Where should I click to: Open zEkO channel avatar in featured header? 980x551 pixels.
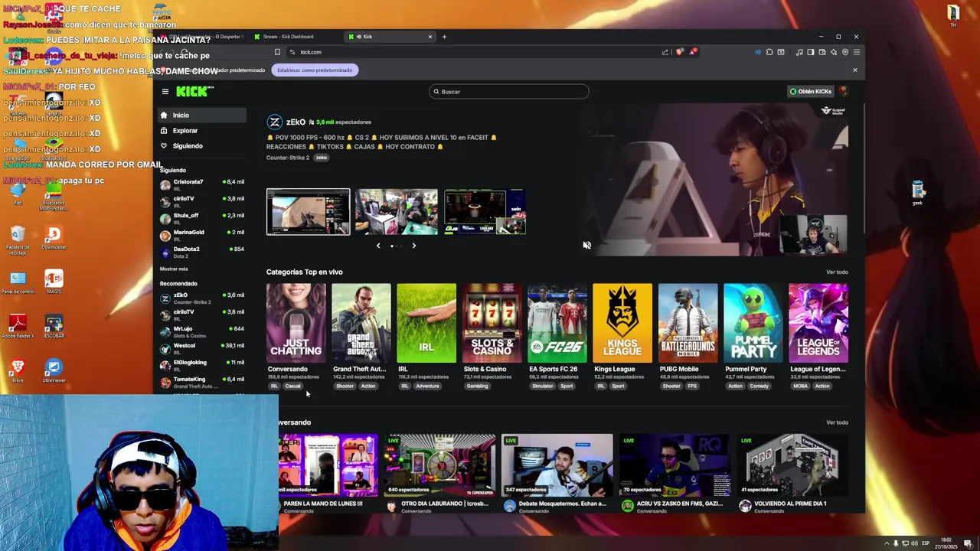click(x=274, y=122)
